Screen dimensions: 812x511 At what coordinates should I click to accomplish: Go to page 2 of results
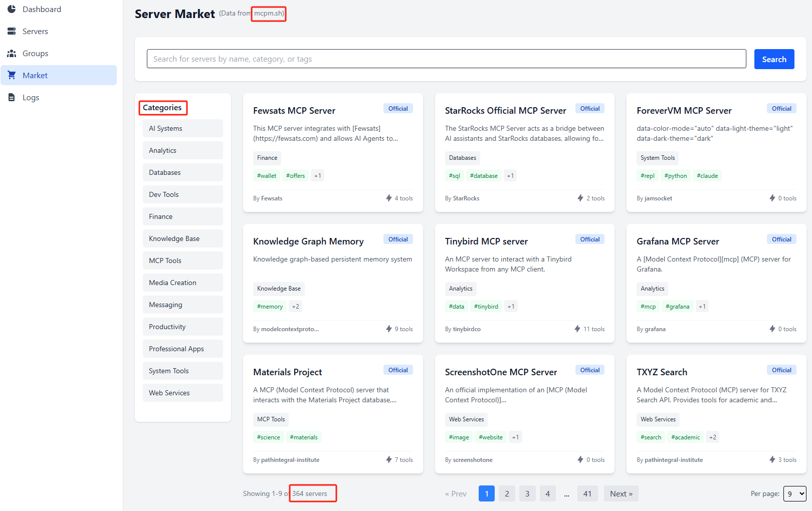tap(507, 493)
